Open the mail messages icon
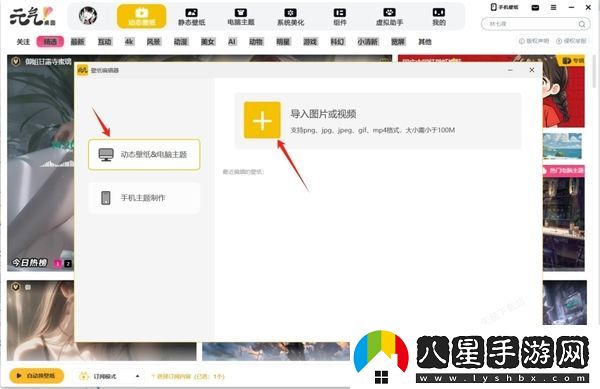This screenshot has height=389, width=600. coord(535,7)
